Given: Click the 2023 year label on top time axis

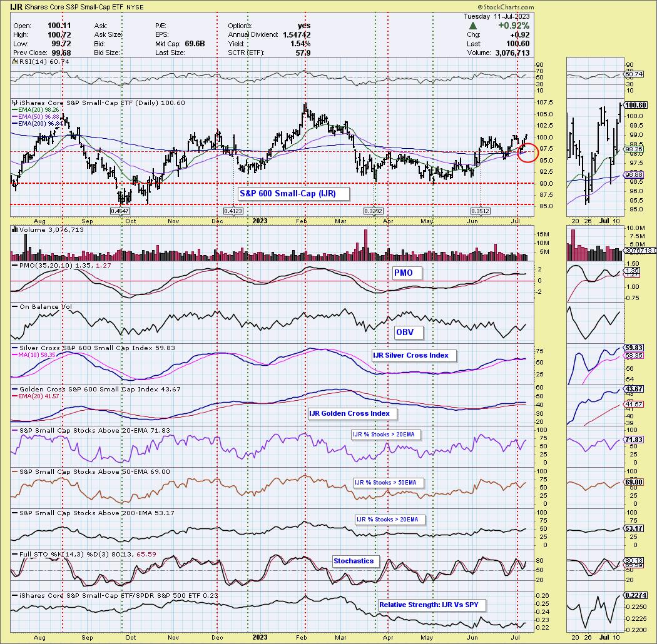Looking at the screenshot, I should (260, 221).
